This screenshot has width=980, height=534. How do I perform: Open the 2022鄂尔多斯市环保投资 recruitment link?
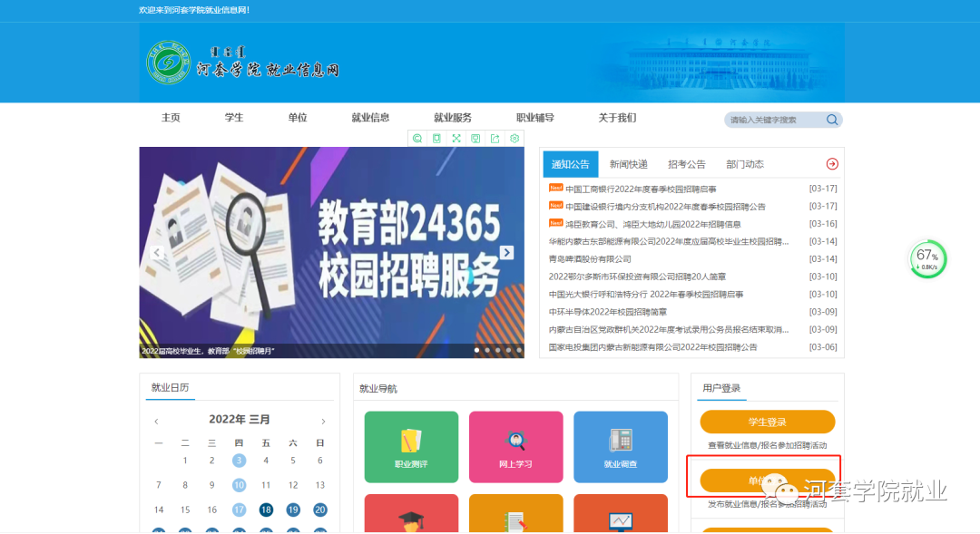(x=637, y=276)
